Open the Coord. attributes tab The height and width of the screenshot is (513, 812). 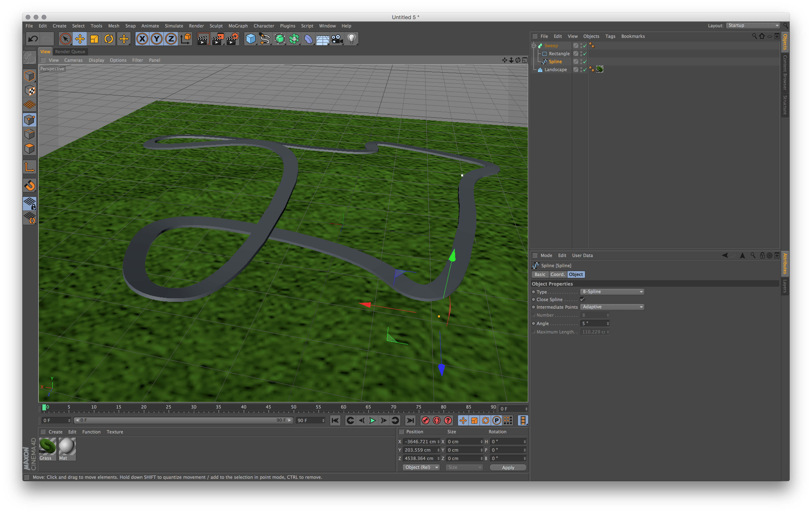coord(558,274)
